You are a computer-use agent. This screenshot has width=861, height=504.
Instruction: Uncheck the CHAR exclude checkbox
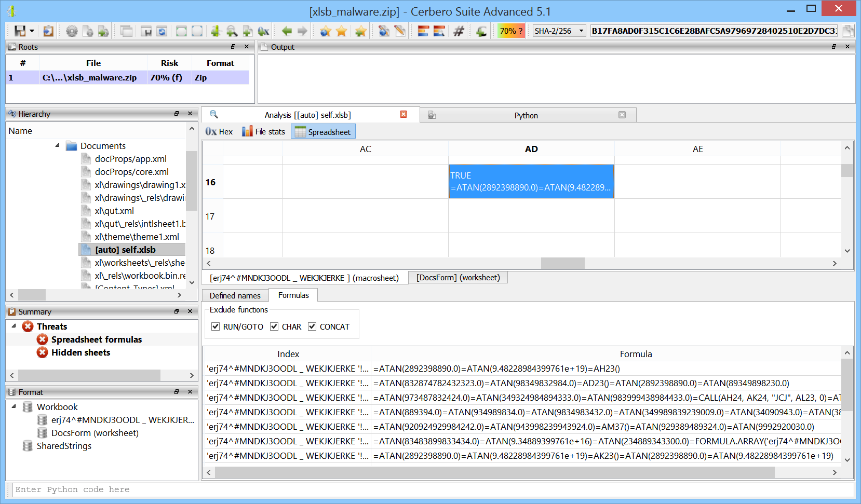pyautogui.click(x=274, y=326)
